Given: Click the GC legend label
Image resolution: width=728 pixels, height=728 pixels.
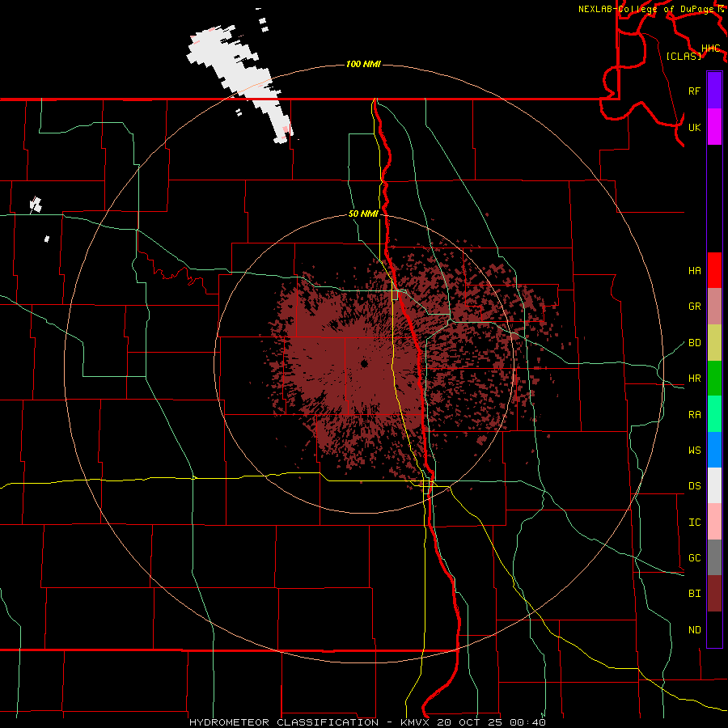Looking at the screenshot, I should pyautogui.click(x=694, y=557).
